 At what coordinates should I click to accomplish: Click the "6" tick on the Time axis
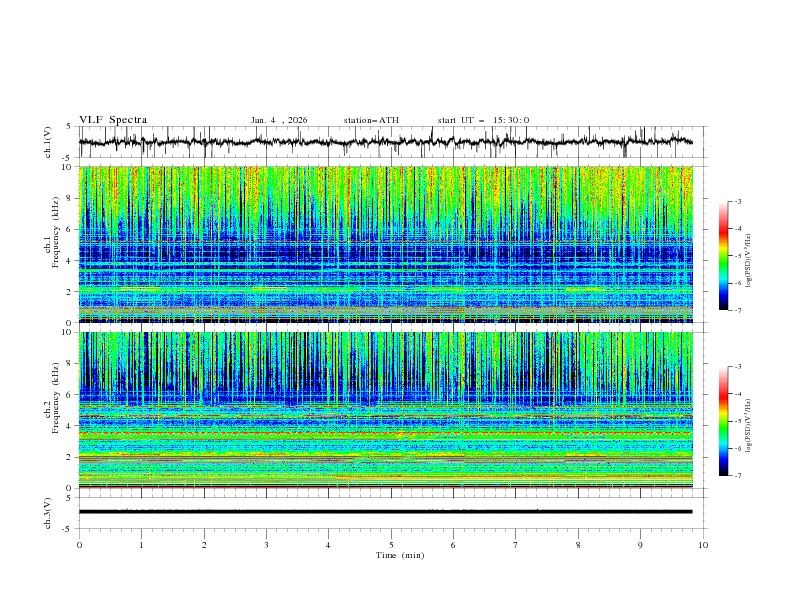(x=454, y=545)
